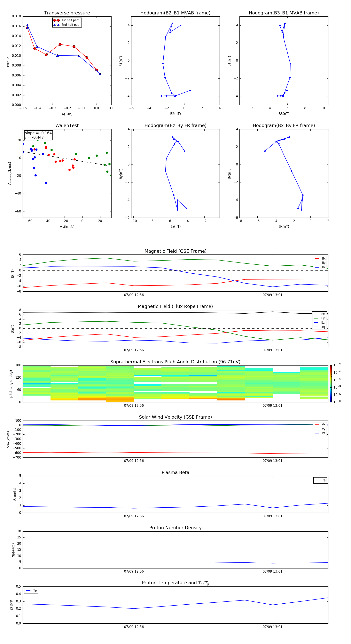Click the "Hodogram(B3_B1 MVAB frame)" title
The image size is (351, 644).
pyautogui.click(x=284, y=13)
